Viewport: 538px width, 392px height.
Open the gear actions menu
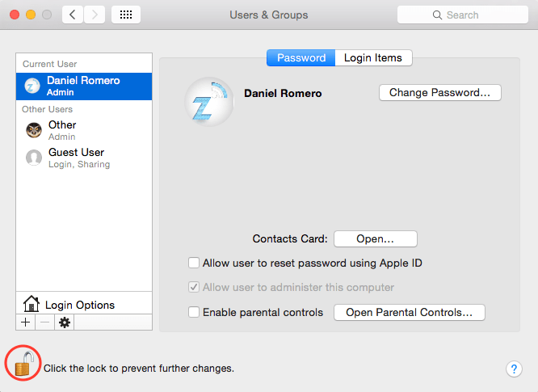click(65, 322)
